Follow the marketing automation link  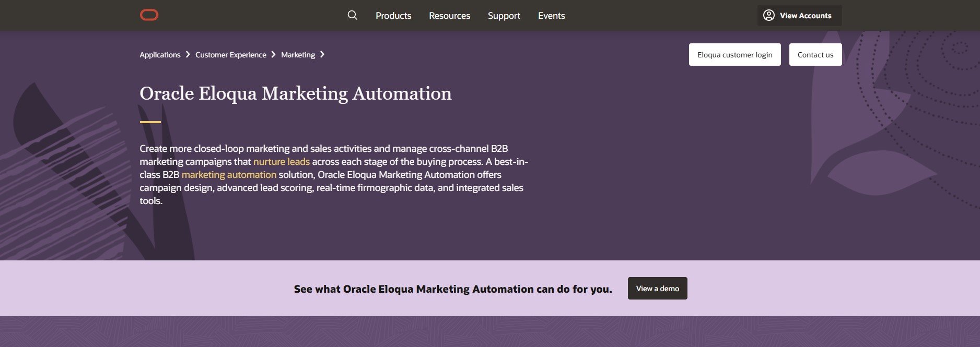[229, 174]
